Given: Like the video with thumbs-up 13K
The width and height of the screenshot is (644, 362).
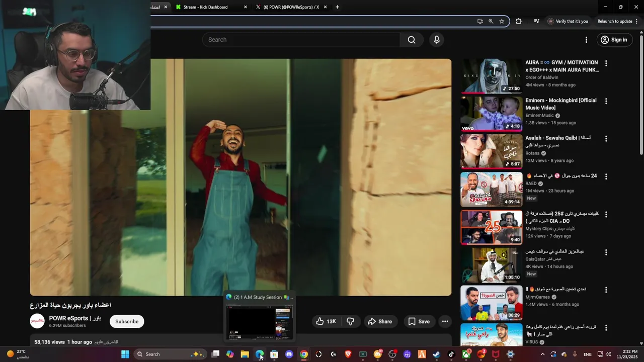Looking at the screenshot, I should point(326,321).
